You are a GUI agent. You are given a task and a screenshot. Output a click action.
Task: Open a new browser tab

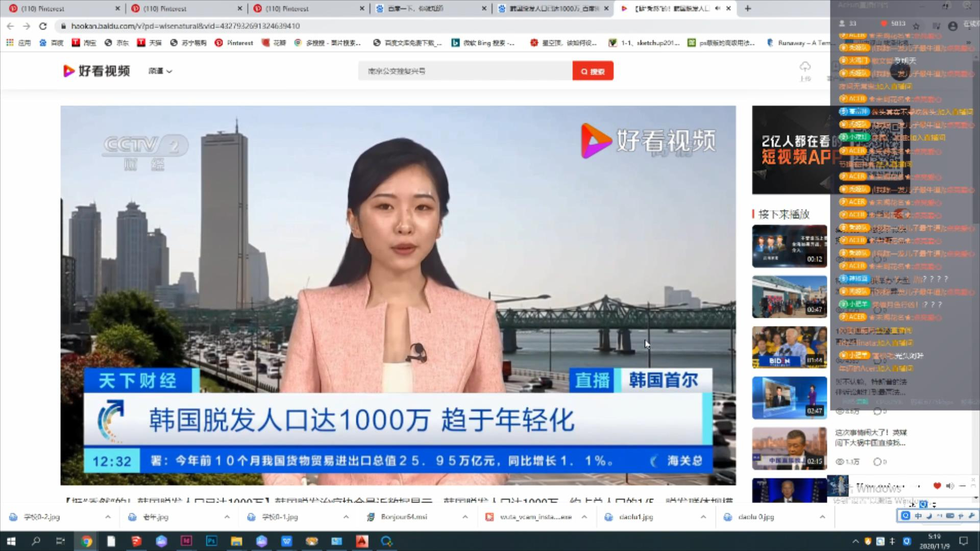[x=748, y=8]
